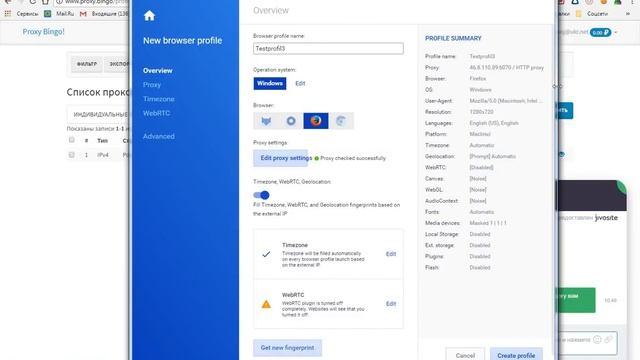Tick checkbox for proxy row 1

[x=71, y=155]
